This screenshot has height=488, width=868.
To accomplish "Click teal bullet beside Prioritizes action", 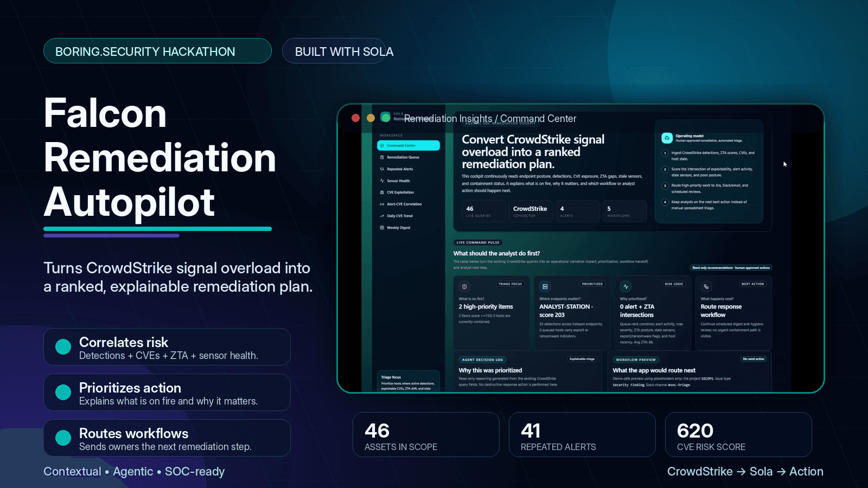I will (63, 393).
